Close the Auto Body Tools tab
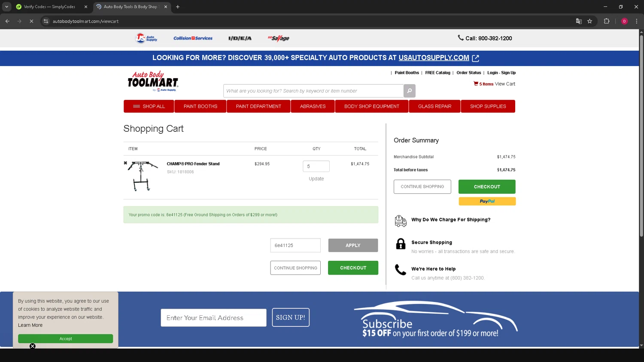This screenshot has height=362, width=644. (x=166, y=7)
